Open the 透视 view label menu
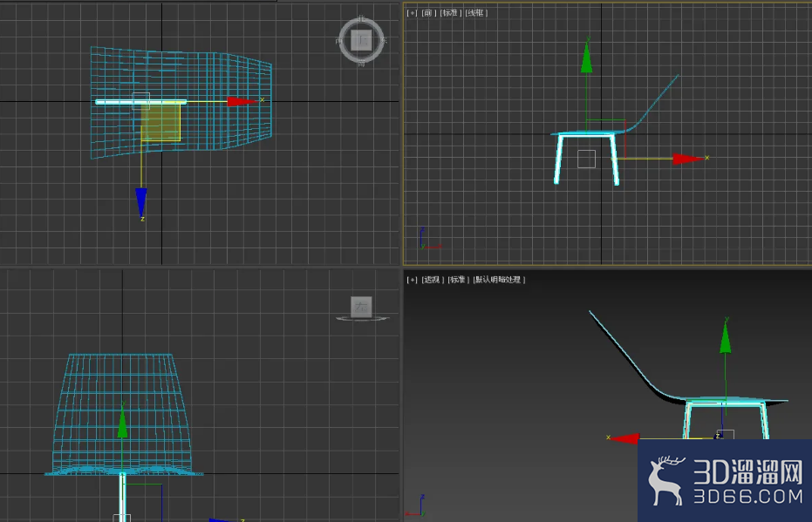The height and width of the screenshot is (522, 812). pos(433,280)
